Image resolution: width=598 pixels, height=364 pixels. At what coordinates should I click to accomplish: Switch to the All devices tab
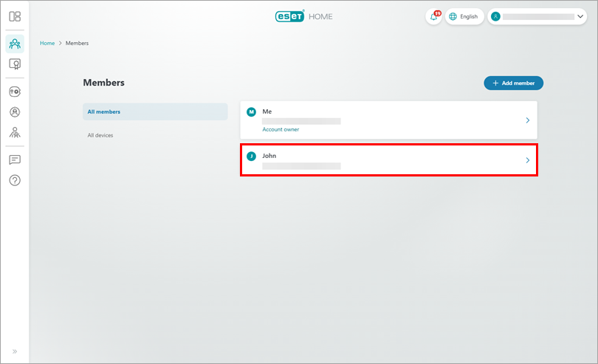click(x=100, y=135)
